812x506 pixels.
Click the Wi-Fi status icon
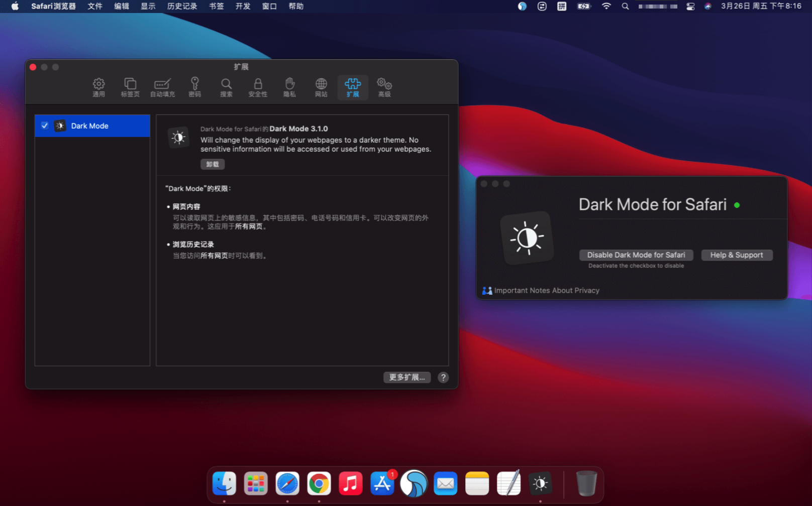click(606, 6)
